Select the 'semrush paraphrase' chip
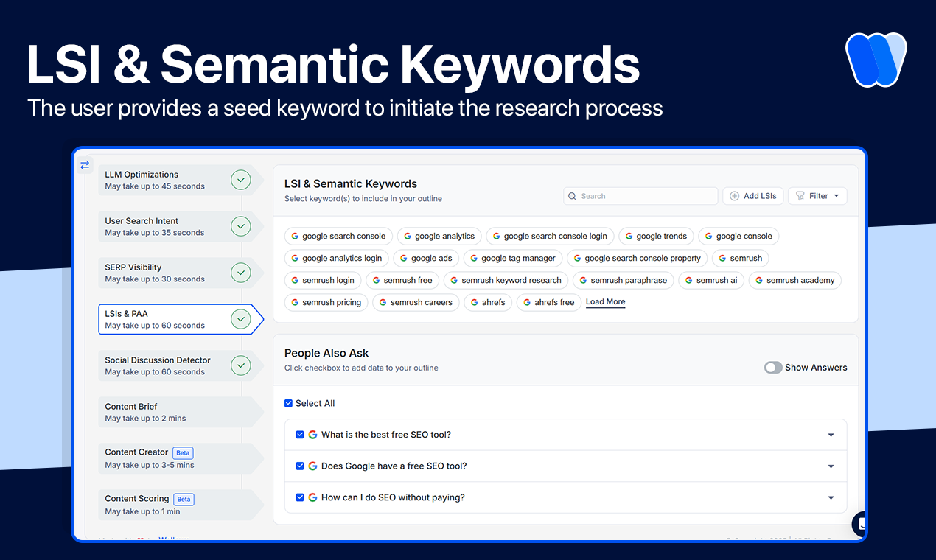This screenshot has height=560, width=936. [624, 281]
